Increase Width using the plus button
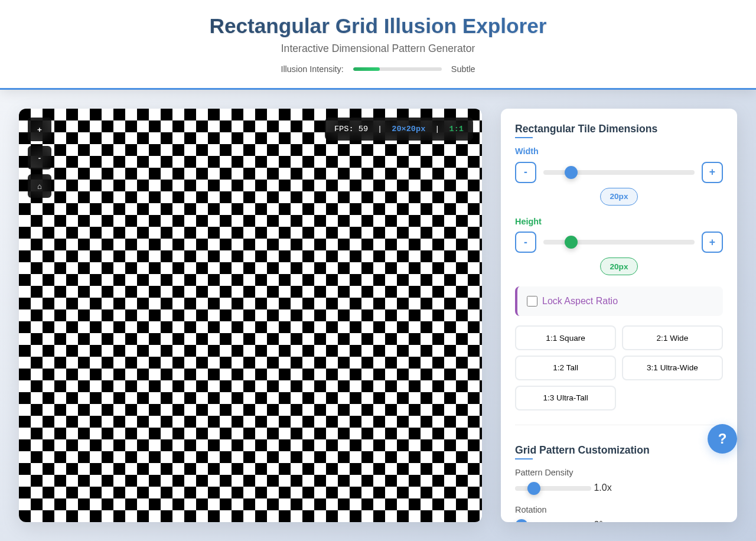The image size is (756, 541). [x=712, y=172]
